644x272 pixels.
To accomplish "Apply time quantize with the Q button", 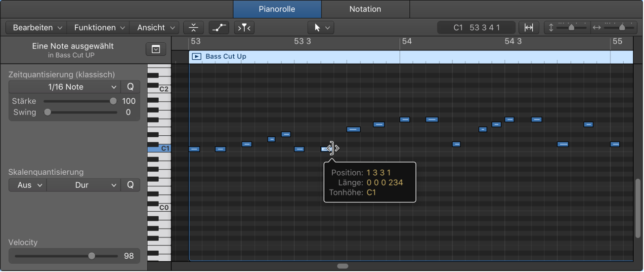I will [x=130, y=87].
